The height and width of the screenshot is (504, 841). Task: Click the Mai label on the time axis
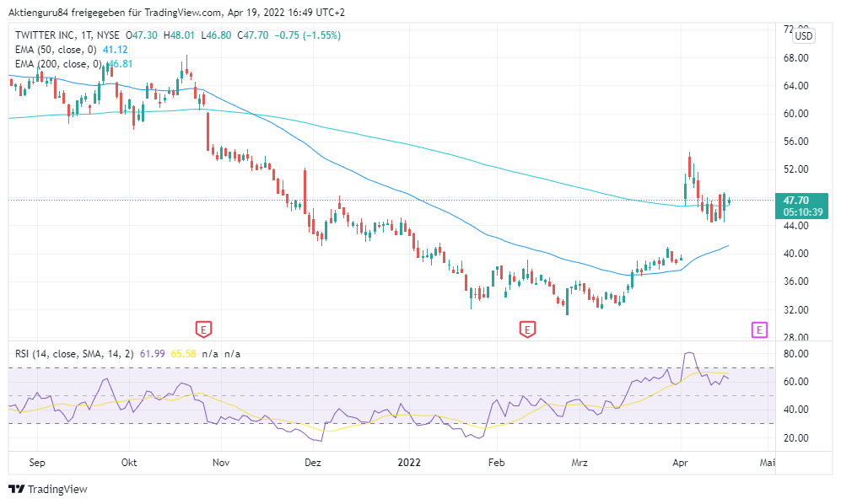pos(768,462)
